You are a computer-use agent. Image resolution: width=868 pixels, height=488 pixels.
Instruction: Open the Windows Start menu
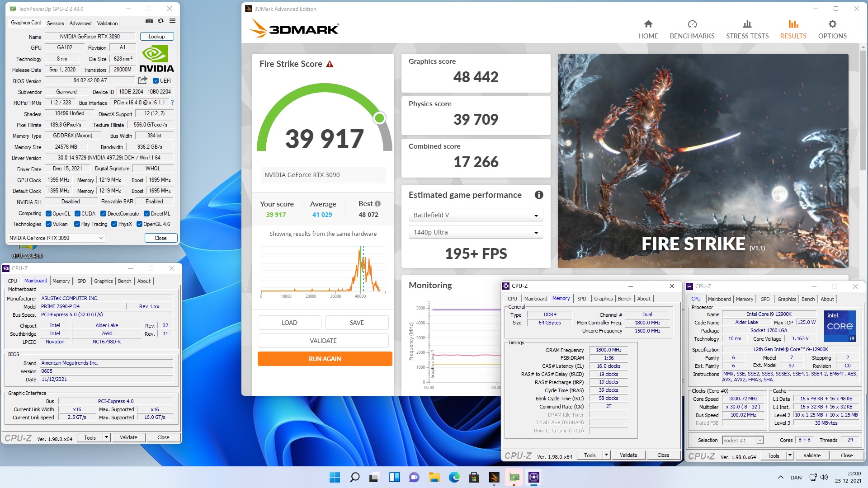click(x=335, y=477)
